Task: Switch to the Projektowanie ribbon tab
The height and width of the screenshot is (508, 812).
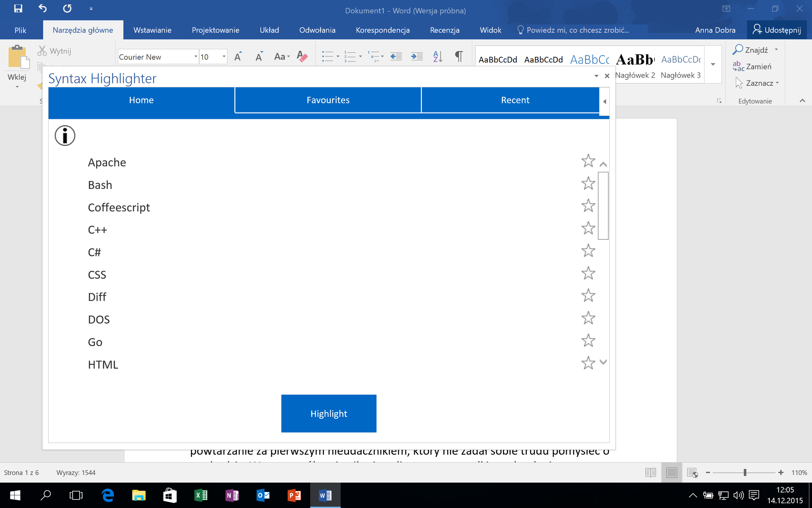Action: (215, 30)
